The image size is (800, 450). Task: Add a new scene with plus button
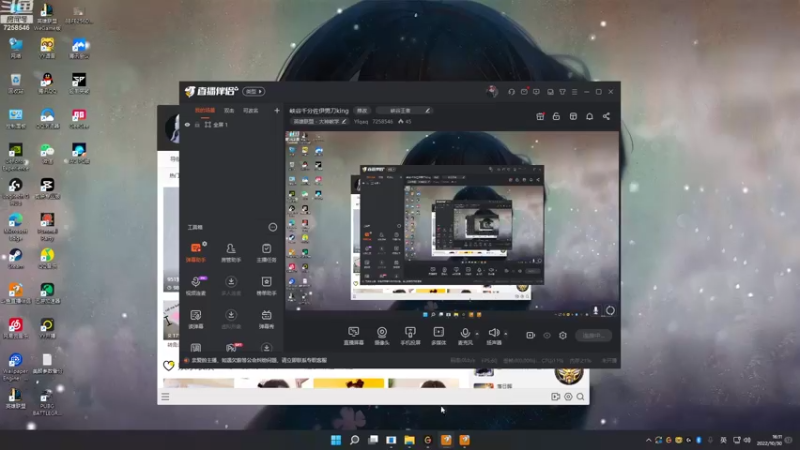[x=277, y=110]
